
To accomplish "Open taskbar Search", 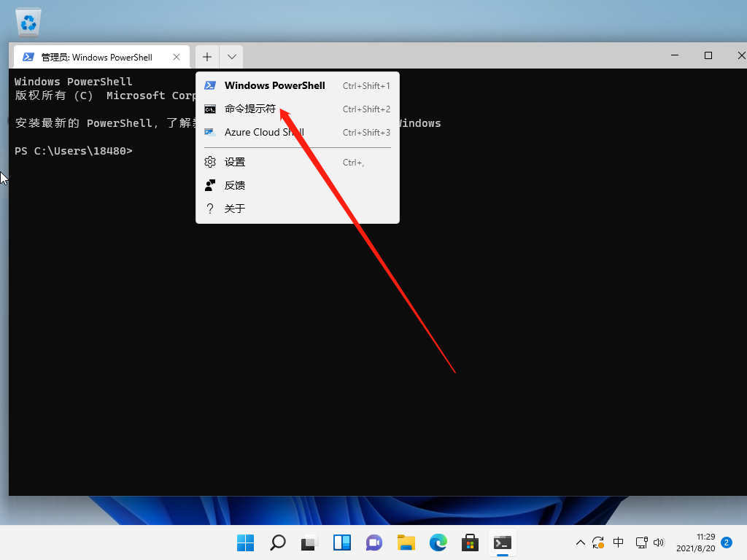I will coord(278,542).
